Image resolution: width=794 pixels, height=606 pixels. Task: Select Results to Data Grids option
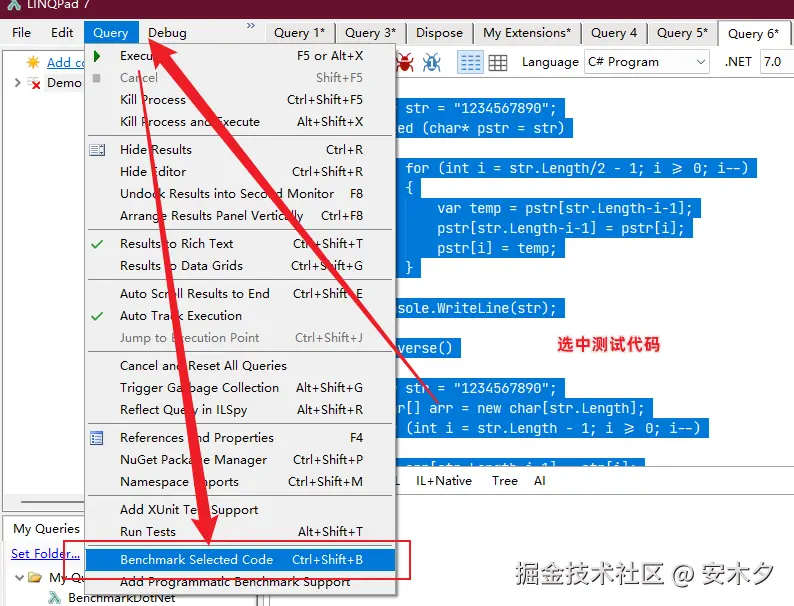241,266
